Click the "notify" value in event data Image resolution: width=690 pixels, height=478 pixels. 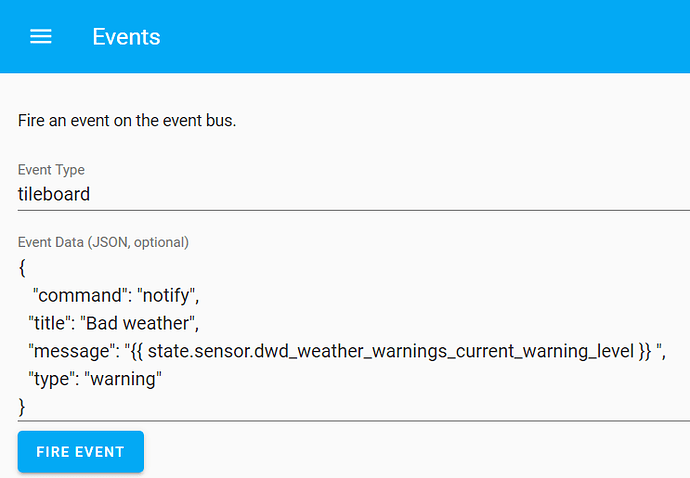pyautogui.click(x=169, y=296)
